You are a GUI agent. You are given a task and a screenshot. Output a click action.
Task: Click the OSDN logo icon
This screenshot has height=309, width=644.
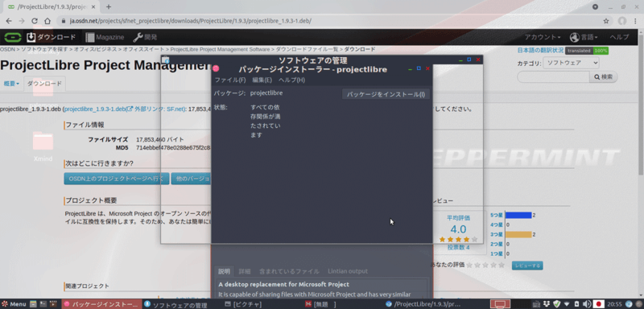coord(13,37)
